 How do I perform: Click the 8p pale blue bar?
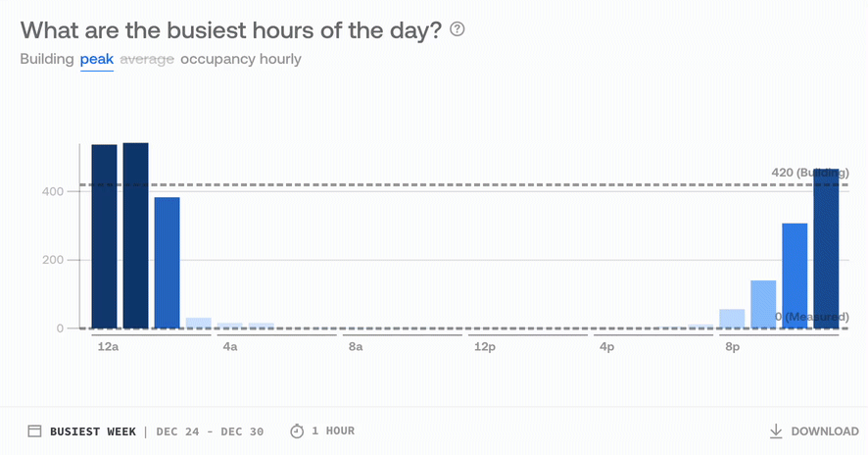point(732,319)
